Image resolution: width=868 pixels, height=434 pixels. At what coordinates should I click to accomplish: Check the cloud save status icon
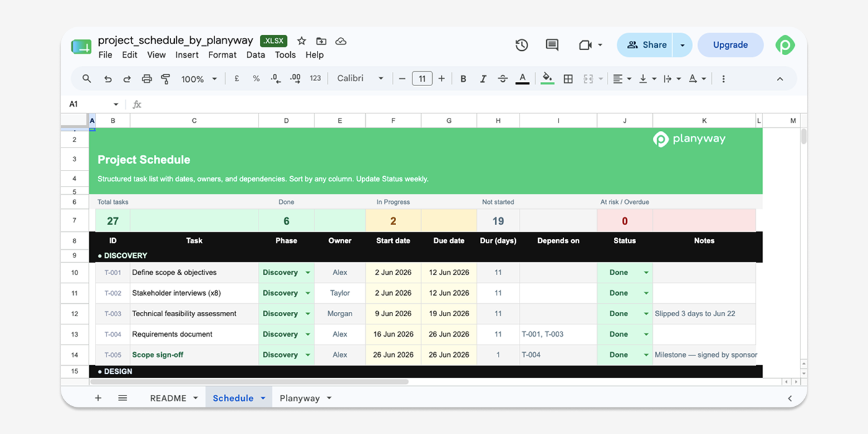[340, 41]
